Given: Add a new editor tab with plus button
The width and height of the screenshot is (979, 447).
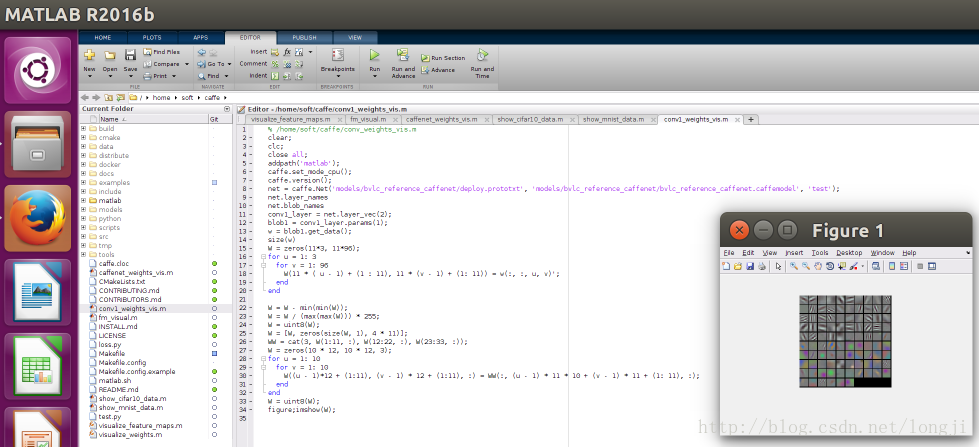Looking at the screenshot, I should 750,119.
